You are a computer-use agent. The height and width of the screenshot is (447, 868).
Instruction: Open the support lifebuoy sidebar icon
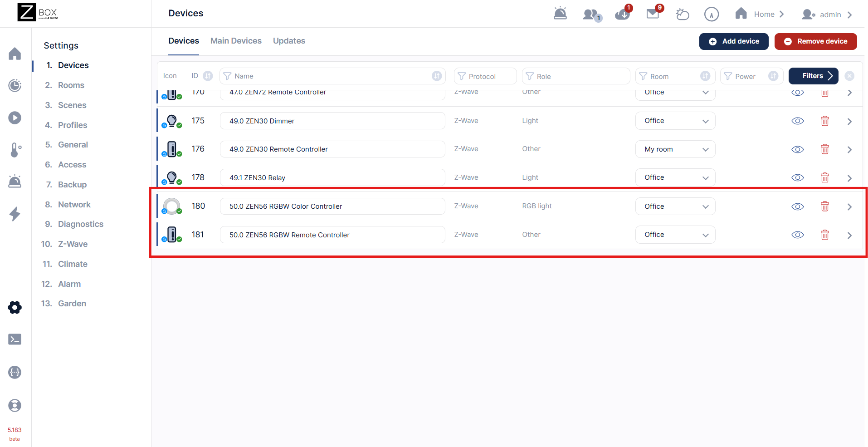point(15,405)
